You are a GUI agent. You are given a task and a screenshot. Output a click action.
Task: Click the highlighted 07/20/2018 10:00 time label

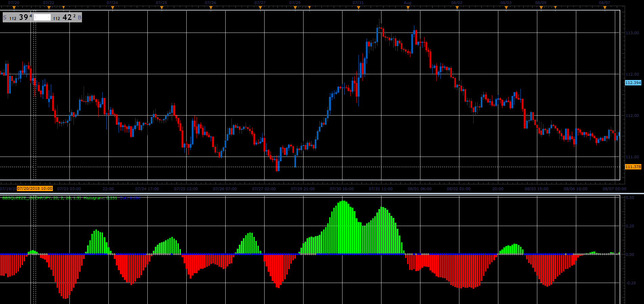(x=35, y=188)
